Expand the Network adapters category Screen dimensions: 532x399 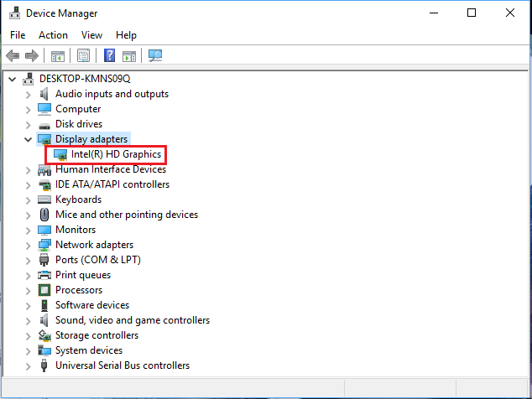click(x=29, y=245)
